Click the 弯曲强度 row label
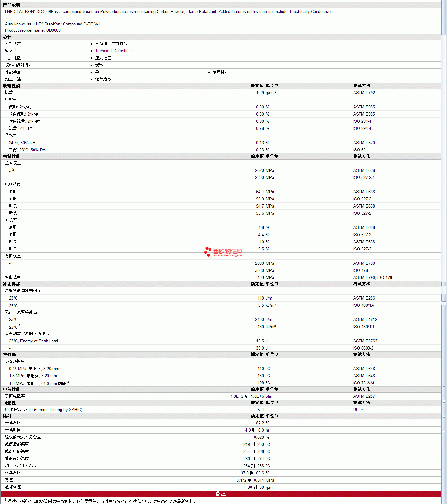 tap(13, 277)
